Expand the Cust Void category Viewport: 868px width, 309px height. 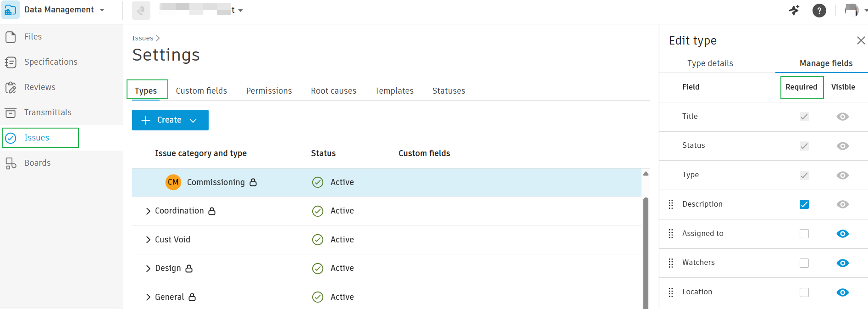pyautogui.click(x=148, y=240)
